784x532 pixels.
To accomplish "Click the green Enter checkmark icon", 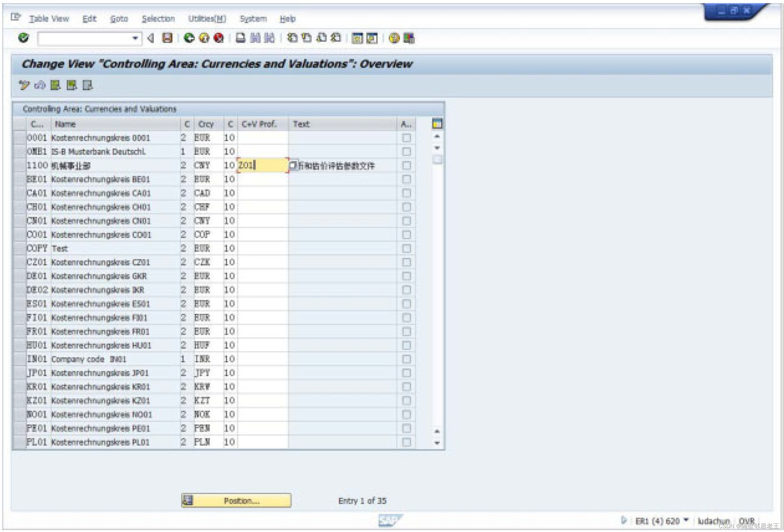I will (23, 38).
